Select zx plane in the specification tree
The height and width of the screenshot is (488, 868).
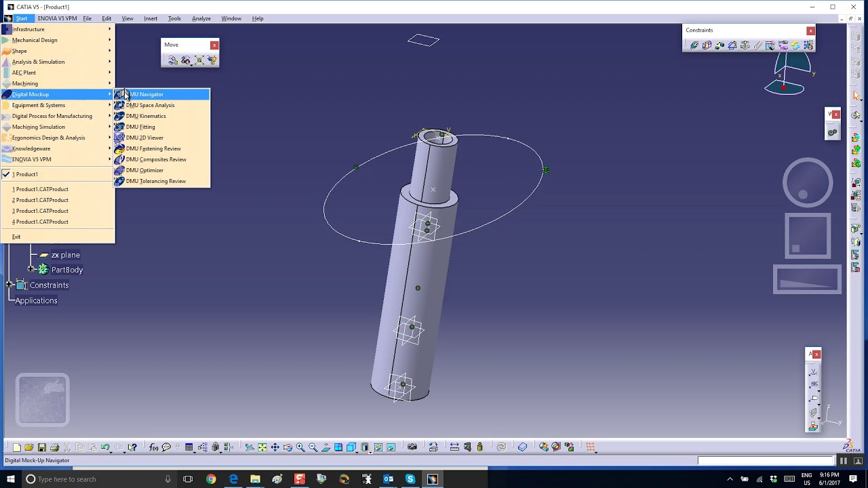click(x=65, y=255)
